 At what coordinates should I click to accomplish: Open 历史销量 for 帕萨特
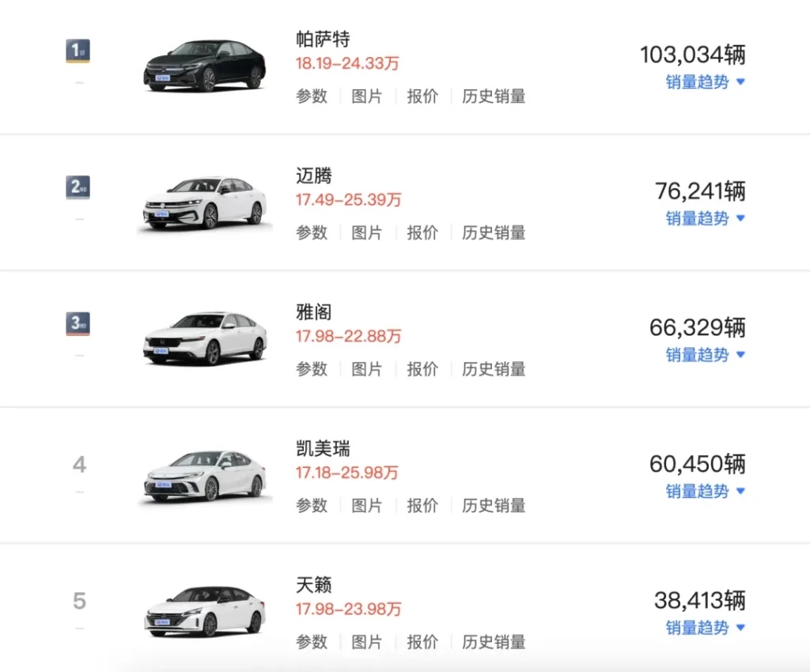[494, 96]
